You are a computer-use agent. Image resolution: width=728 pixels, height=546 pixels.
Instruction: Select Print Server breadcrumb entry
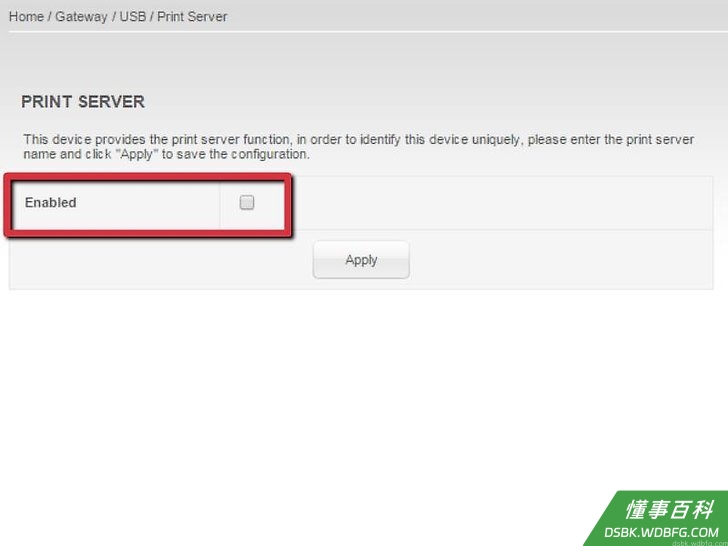(192, 17)
